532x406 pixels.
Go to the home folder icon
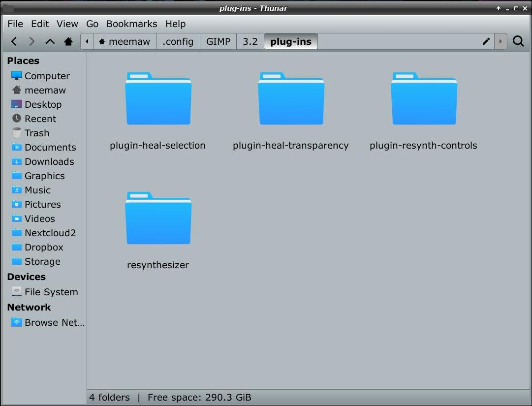tap(68, 41)
